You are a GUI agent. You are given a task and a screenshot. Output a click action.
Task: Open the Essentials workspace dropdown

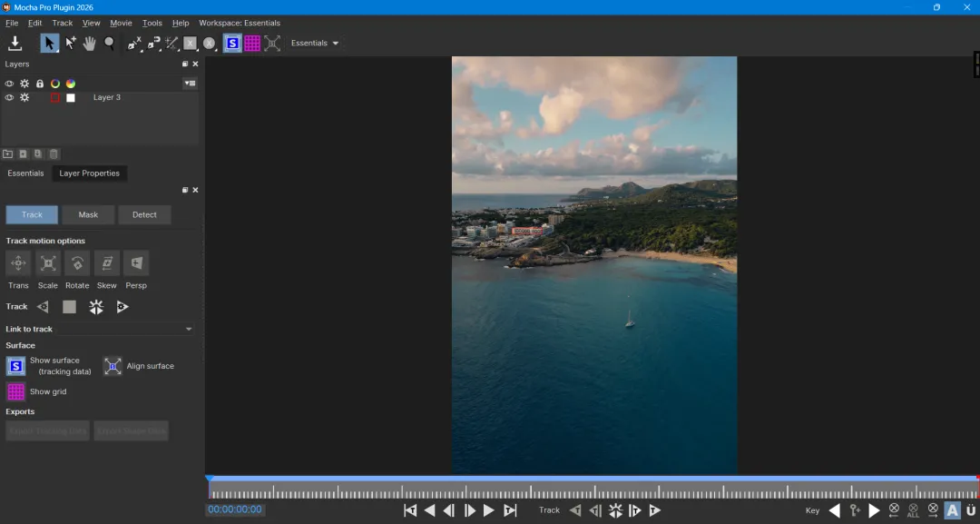click(315, 43)
